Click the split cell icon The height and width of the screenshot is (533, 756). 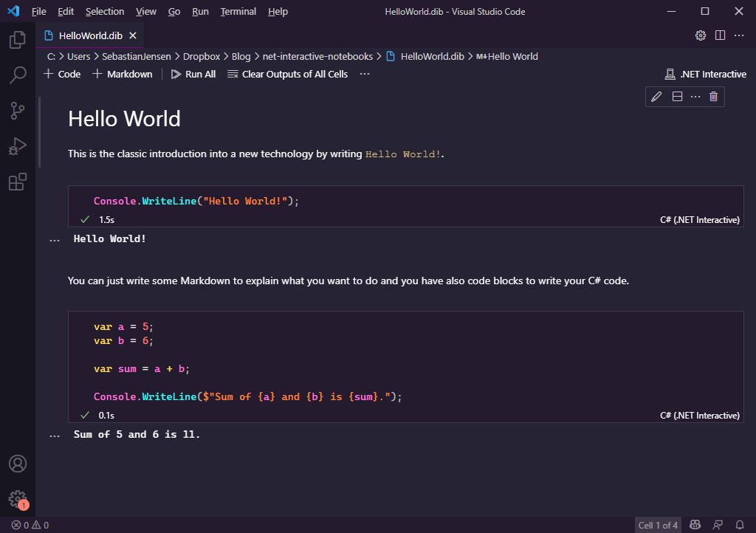[676, 97]
